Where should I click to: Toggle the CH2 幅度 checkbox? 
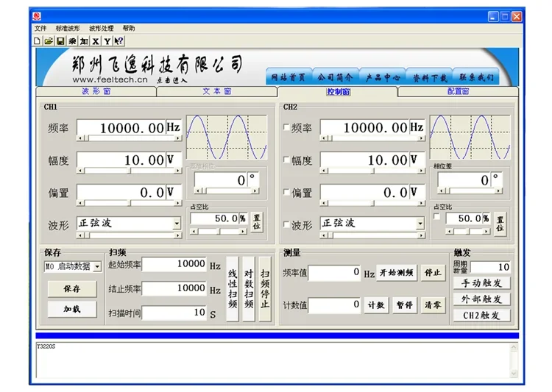pyautogui.click(x=286, y=160)
